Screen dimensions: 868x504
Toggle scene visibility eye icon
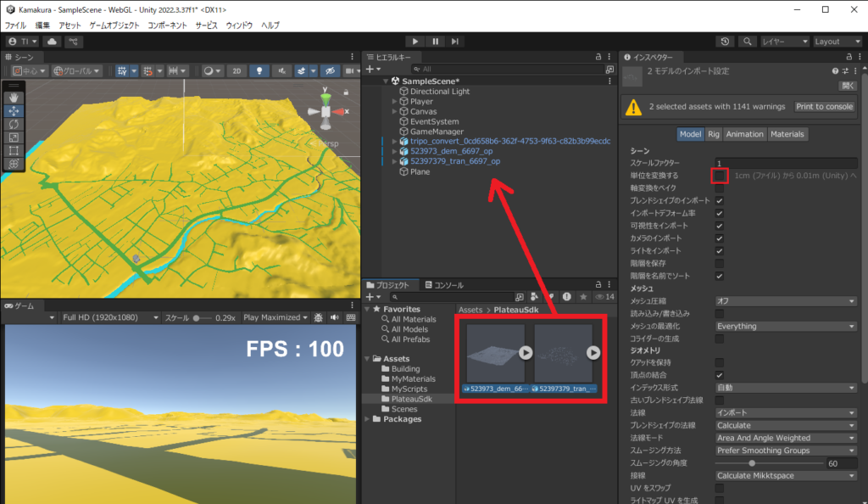(x=330, y=71)
